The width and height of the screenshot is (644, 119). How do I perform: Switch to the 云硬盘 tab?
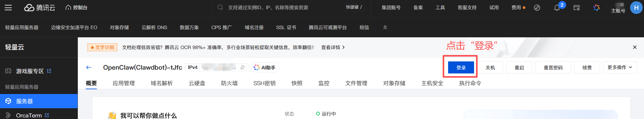pyautogui.click(x=197, y=83)
